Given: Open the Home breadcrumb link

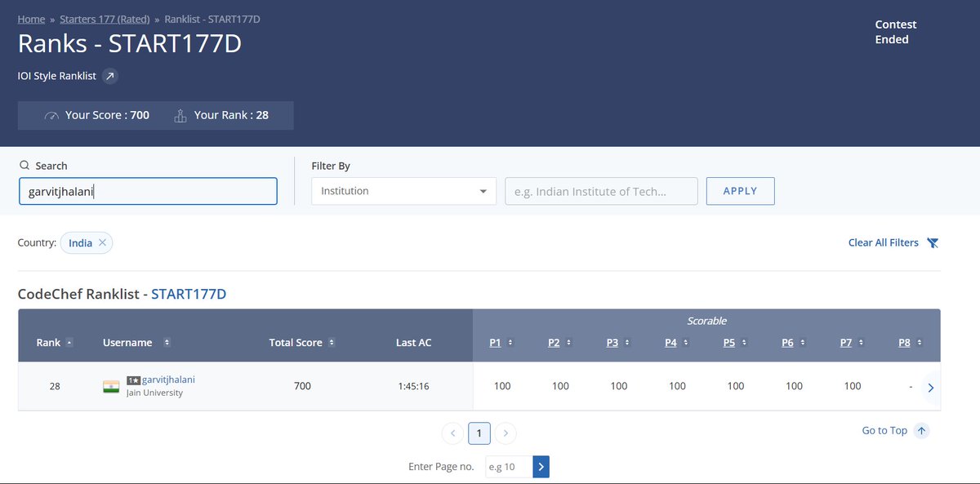Looking at the screenshot, I should 31,19.
